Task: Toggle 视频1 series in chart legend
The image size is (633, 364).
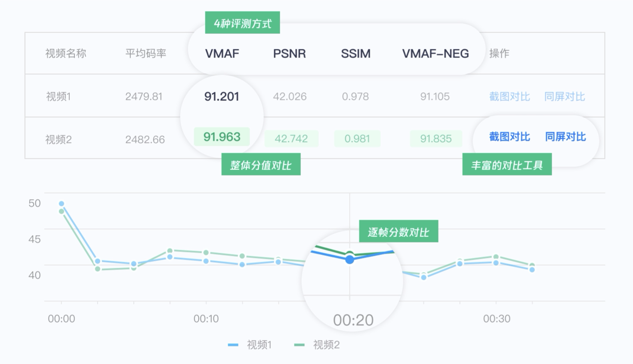Action: pyautogui.click(x=259, y=345)
